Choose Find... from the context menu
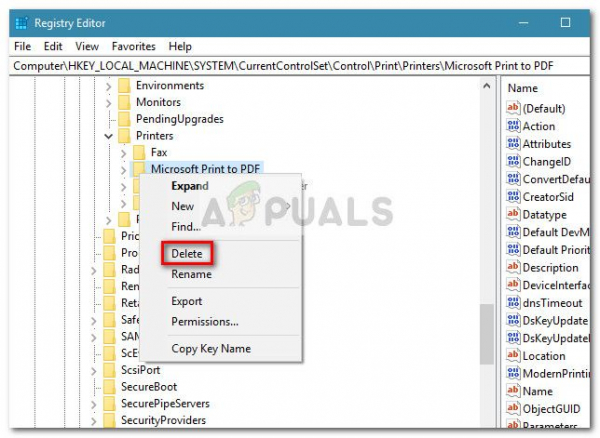Image resolution: width=600 pixels, height=438 pixels. (186, 226)
